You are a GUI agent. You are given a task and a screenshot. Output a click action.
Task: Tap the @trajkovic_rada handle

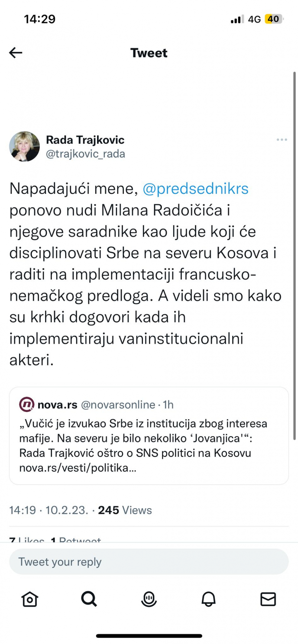point(86,154)
